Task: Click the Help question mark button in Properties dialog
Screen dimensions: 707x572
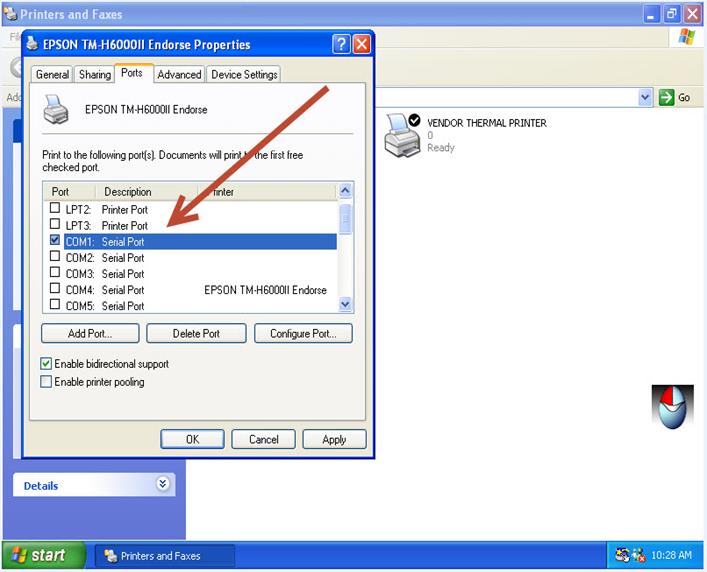Action: tap(341, 44)
